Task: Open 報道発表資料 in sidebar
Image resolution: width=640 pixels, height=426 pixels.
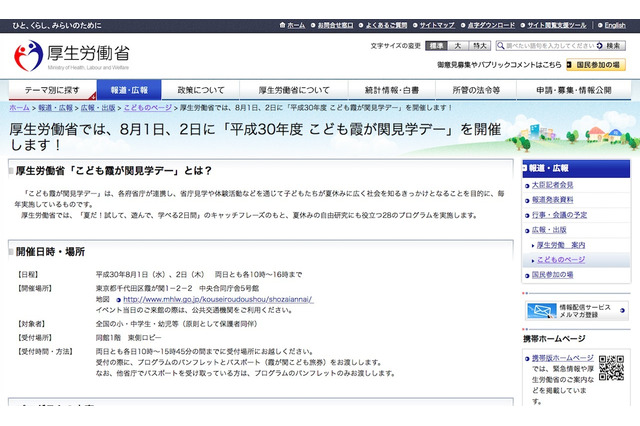Action: pyautogui.click(x=552, y=200)
